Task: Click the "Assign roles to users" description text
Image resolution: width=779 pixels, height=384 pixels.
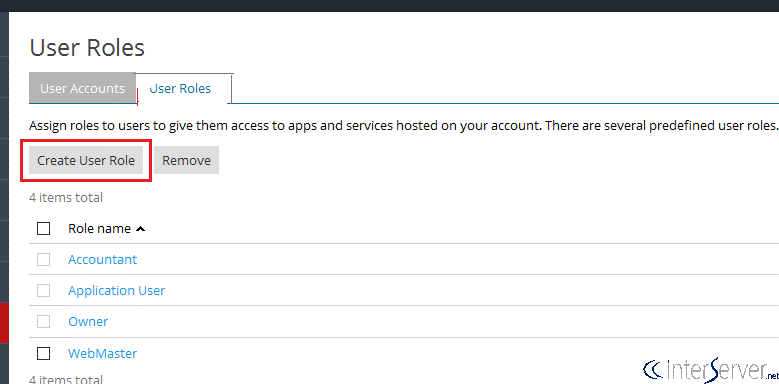Action: pos(403,125)
